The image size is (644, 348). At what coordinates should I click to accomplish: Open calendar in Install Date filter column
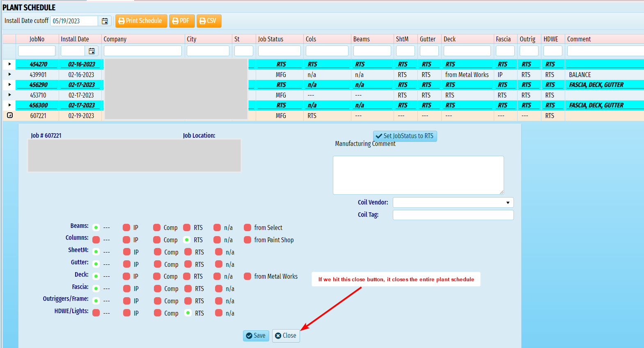[92, 51]
